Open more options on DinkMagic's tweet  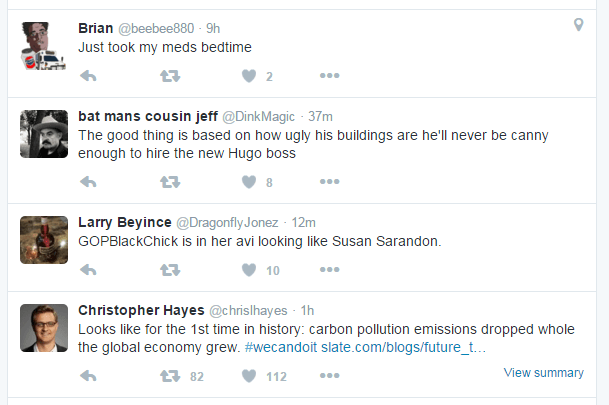330,181
